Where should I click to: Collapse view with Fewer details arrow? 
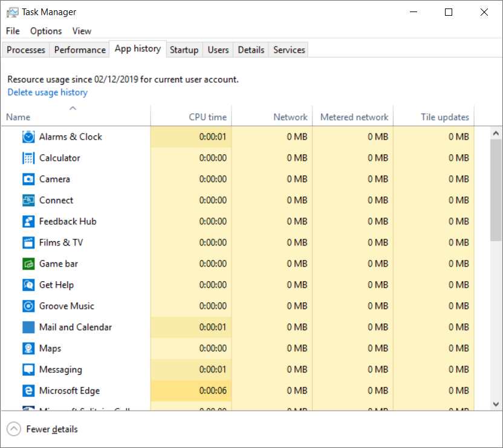coord(14,429)
